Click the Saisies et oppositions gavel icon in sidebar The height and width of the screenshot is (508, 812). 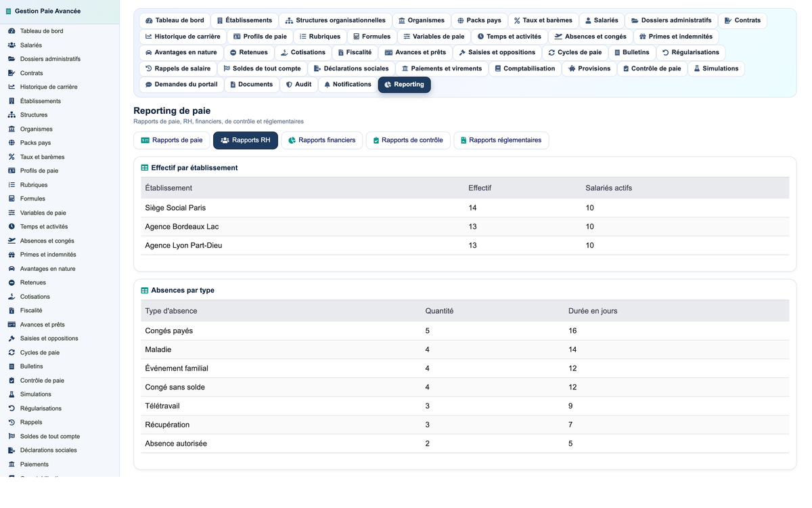tap(12, 339)
